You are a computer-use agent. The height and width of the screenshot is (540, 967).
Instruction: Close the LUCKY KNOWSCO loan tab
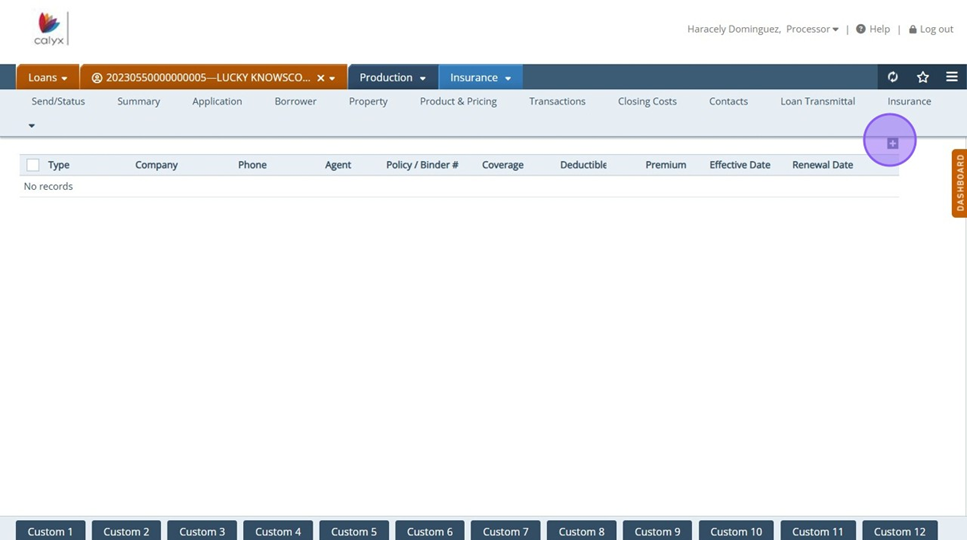pyautogui.click(x=320, y=78)
